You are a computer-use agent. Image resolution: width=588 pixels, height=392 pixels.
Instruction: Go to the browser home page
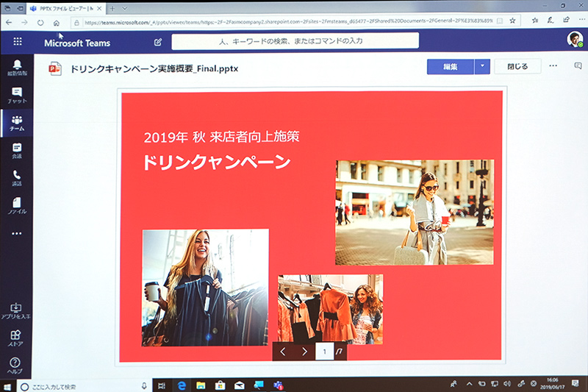(x=57, y=23)
